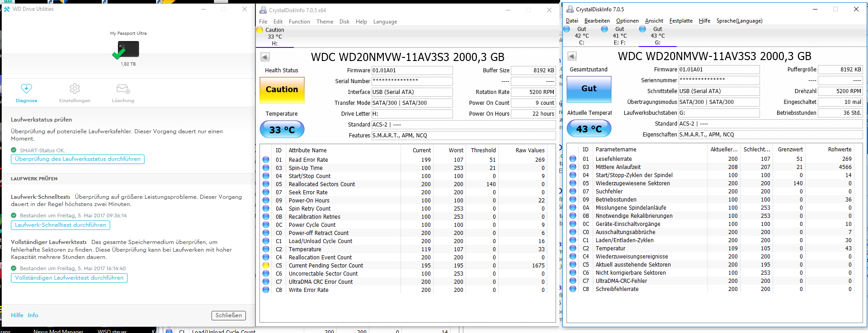This screenshot has width=868, height=333.
Task: Click the Drive Letter H: field
Action: click(412, 114)
